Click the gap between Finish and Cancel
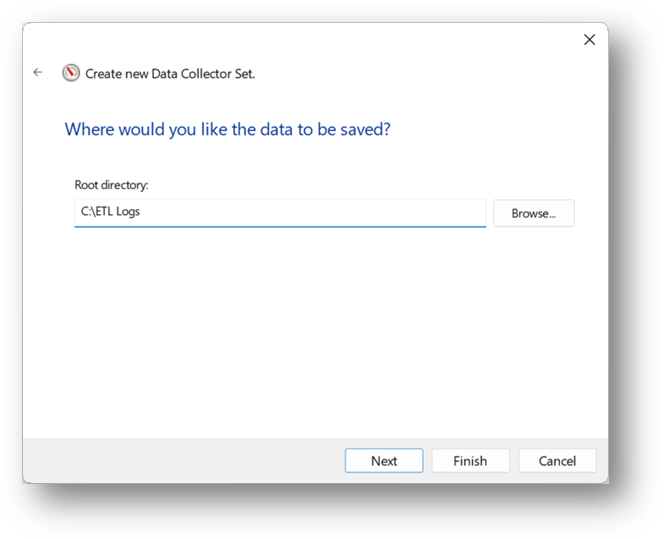The height and width of the screenshot is (539, 664). 514,461
